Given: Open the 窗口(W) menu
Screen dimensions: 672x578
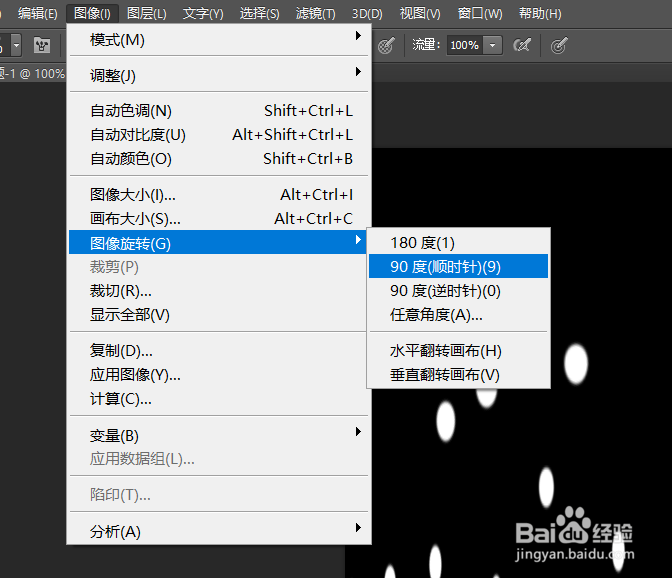Looking at the screenshot, I should coord(480,14).
